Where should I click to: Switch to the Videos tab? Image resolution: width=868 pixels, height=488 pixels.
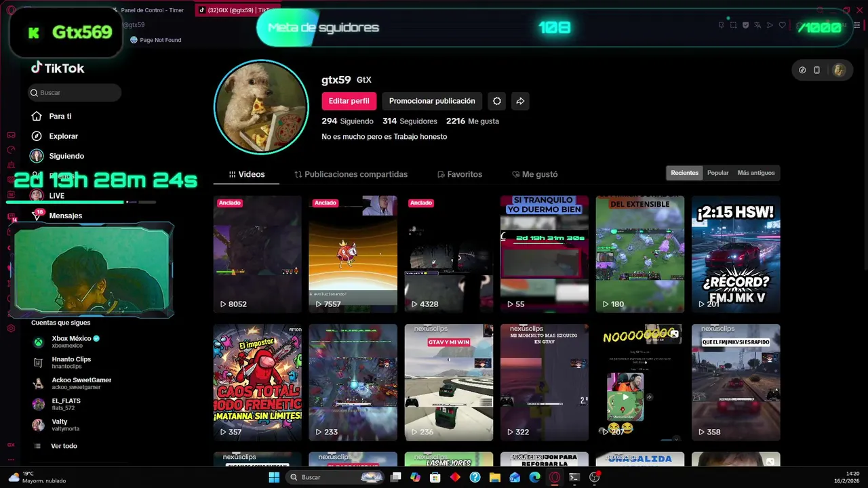point(246,174)
